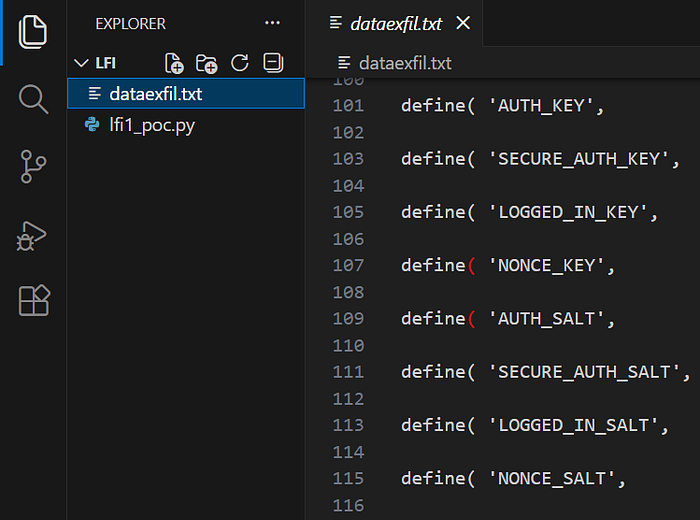Open the Search view icon

(33, 99)
